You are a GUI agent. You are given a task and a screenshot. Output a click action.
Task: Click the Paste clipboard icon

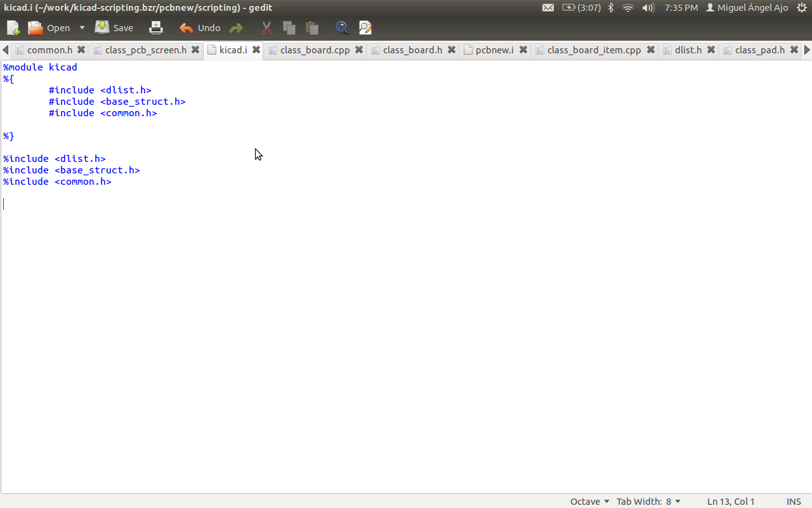tap(311, 28)
